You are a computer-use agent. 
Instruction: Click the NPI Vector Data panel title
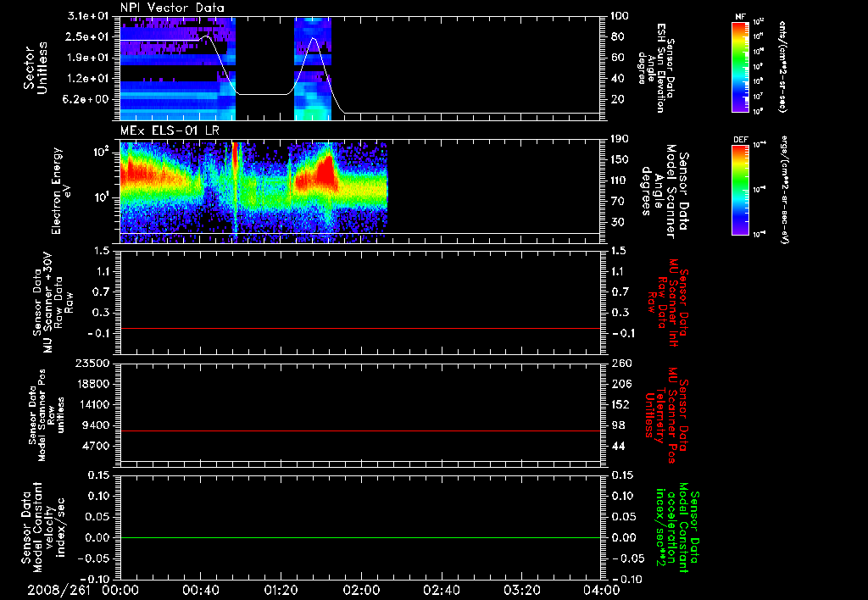point(172,8)
